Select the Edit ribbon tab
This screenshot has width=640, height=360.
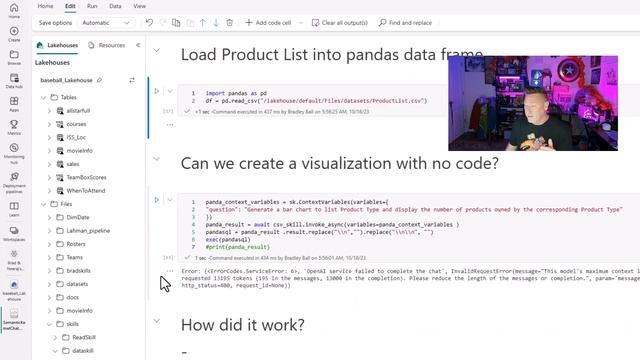70,6
